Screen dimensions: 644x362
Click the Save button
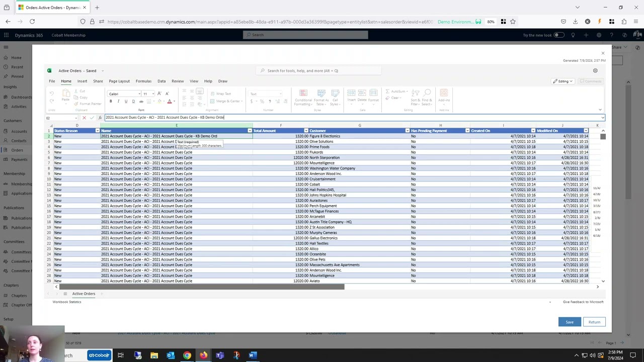(570, 322)
